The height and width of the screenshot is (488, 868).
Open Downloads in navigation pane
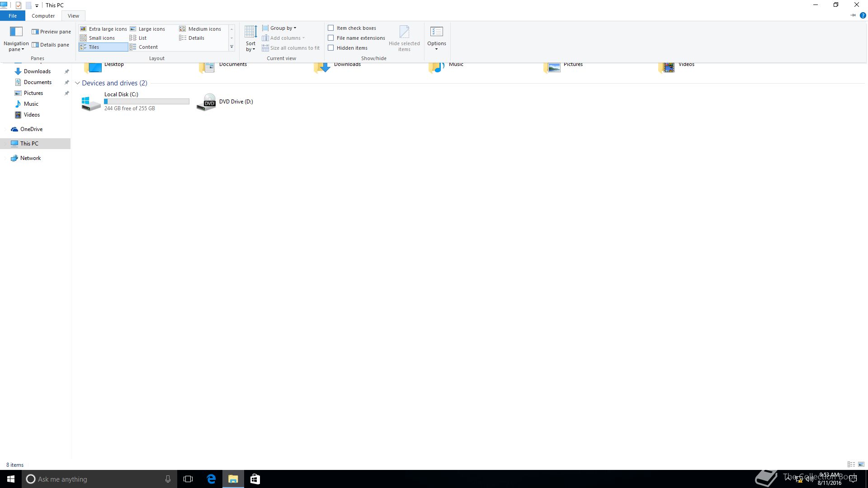pyautogui.click(x=37, y=71)
